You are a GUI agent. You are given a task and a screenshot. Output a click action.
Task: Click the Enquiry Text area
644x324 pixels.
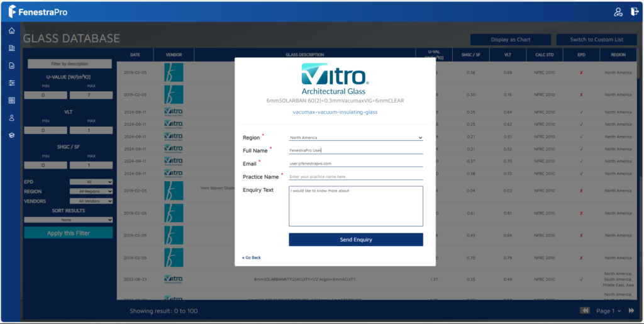click(x=356, y=206)
